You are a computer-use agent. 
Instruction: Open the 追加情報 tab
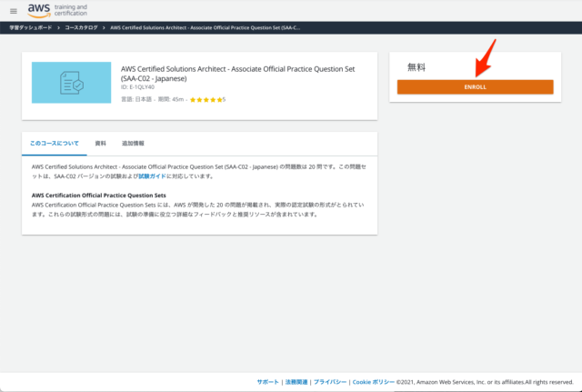(133, 144)
